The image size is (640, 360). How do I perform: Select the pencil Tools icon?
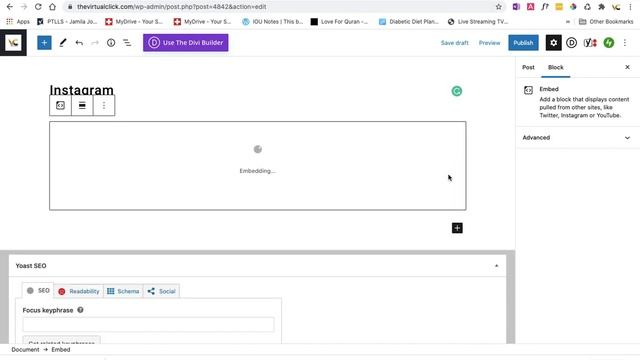(x=62, y=42)
